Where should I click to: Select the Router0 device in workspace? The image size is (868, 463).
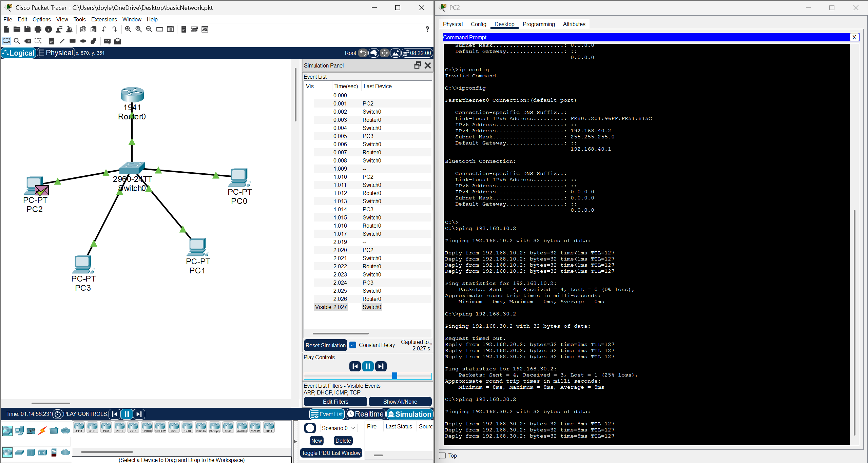point(132,95)
